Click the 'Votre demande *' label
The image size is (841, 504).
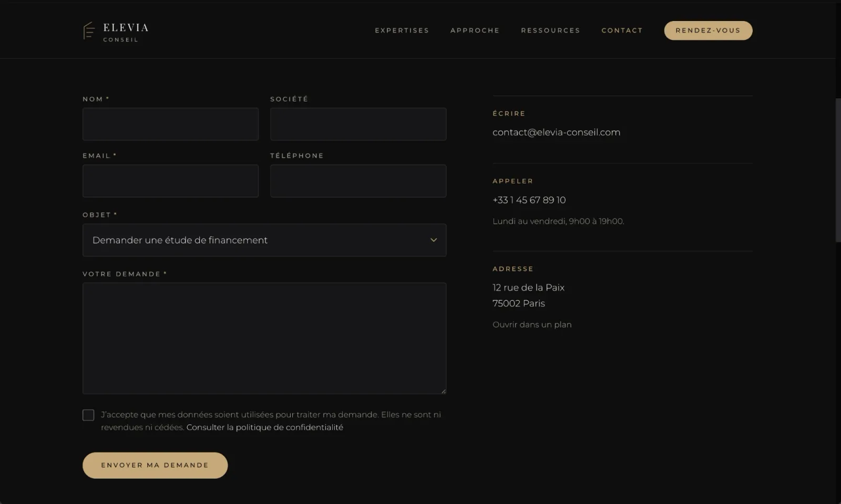click(125, 274)
